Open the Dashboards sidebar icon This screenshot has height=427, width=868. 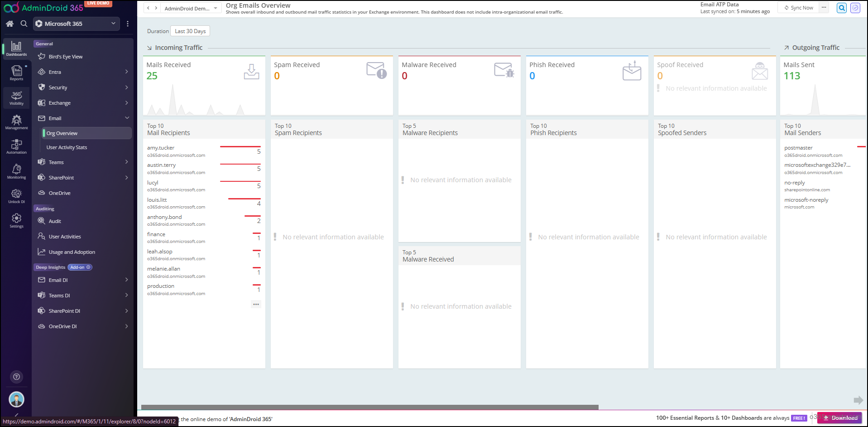pos(16,49)
